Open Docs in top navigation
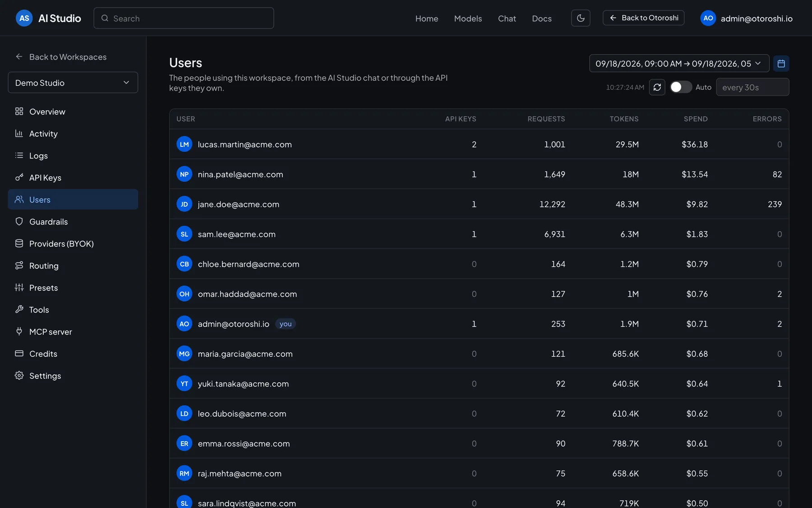812x508 pixels. (x=542, y=19)
